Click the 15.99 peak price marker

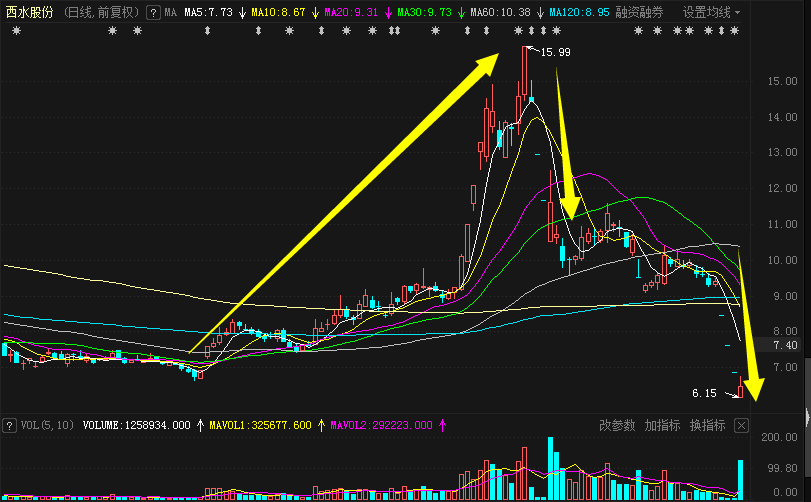point(555,52)
